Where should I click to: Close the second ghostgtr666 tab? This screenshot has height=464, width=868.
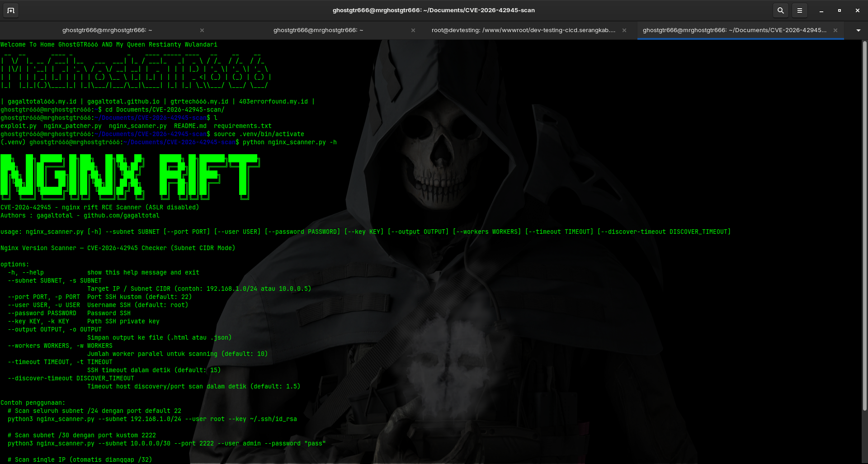click(413, 30)
